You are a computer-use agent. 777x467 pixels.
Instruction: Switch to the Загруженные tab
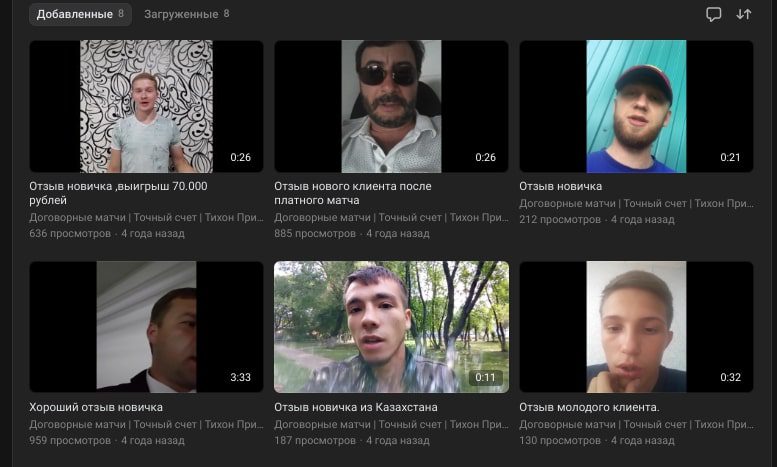click(186, 14)
